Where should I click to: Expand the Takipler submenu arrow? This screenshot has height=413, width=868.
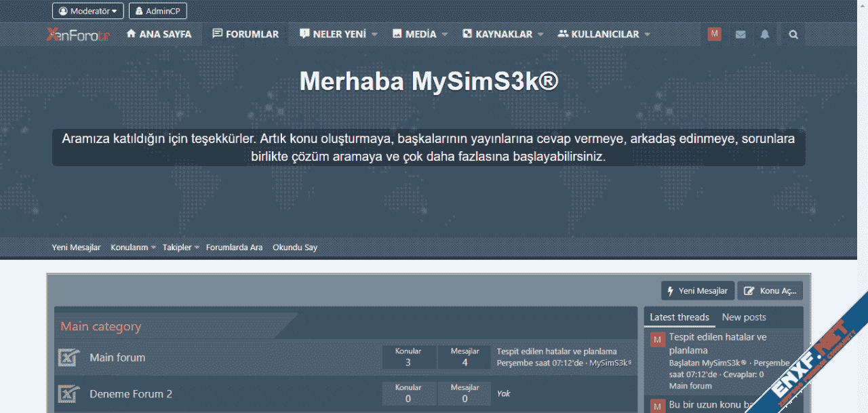click(197, 248)
